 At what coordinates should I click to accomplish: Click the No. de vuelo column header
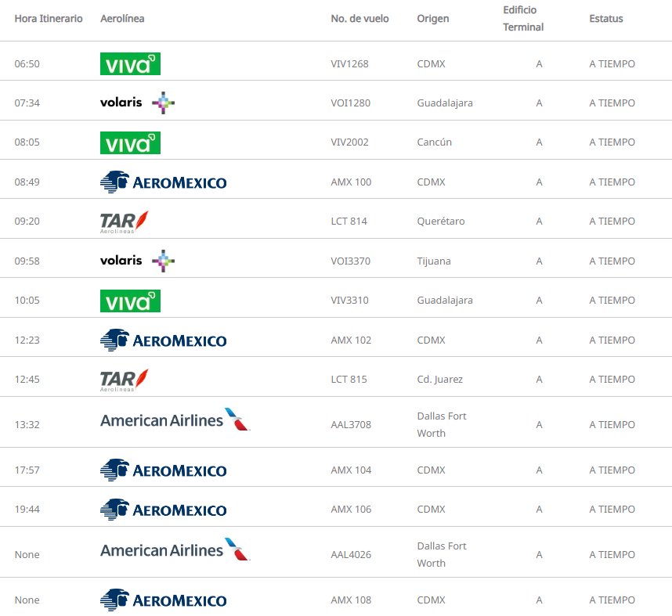point(359,19)
